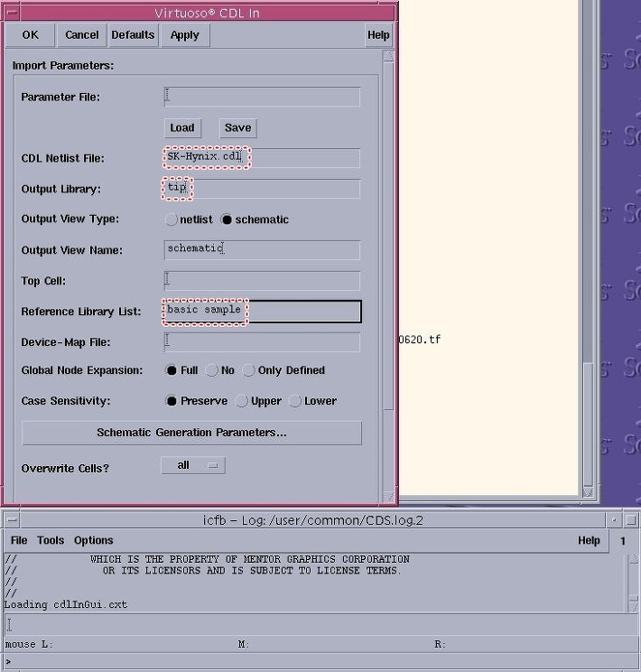This screenshot has width=641, height=672.
Task: Open icfb log window menu icon
Action: point(13,520)
